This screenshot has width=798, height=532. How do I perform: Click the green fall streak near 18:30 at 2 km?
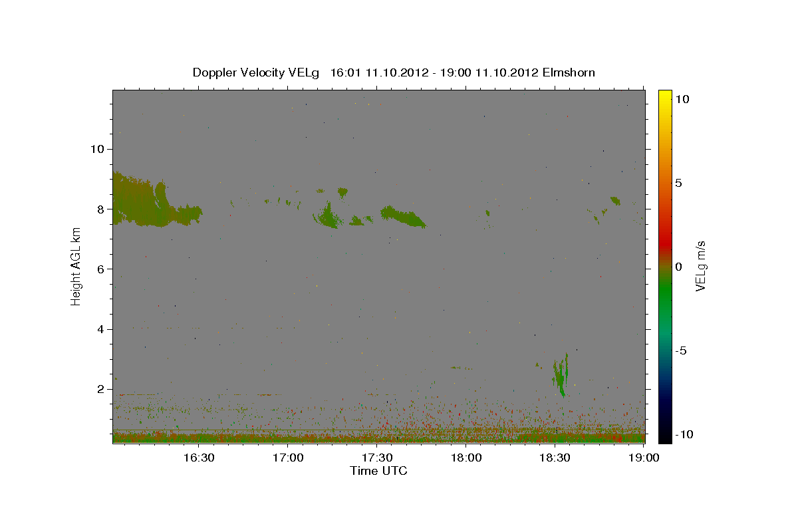coord(561,374)
